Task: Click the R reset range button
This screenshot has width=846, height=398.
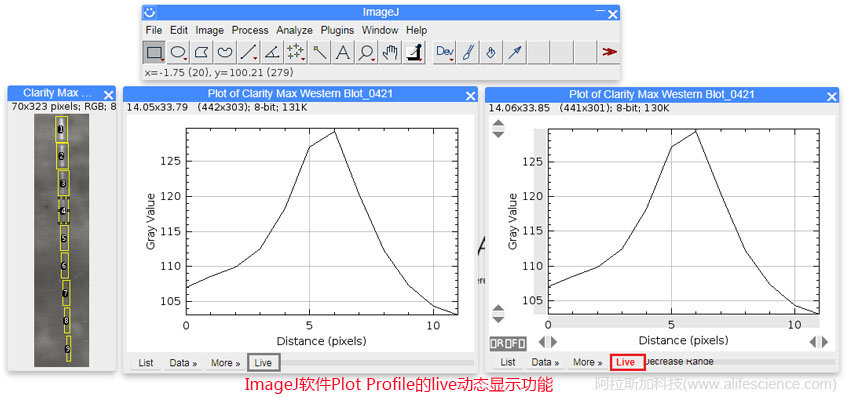Action: tap(501, 343)
